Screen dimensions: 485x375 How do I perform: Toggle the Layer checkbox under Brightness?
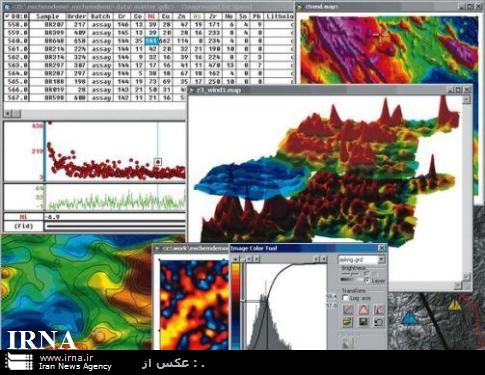[x=367, y=281]
